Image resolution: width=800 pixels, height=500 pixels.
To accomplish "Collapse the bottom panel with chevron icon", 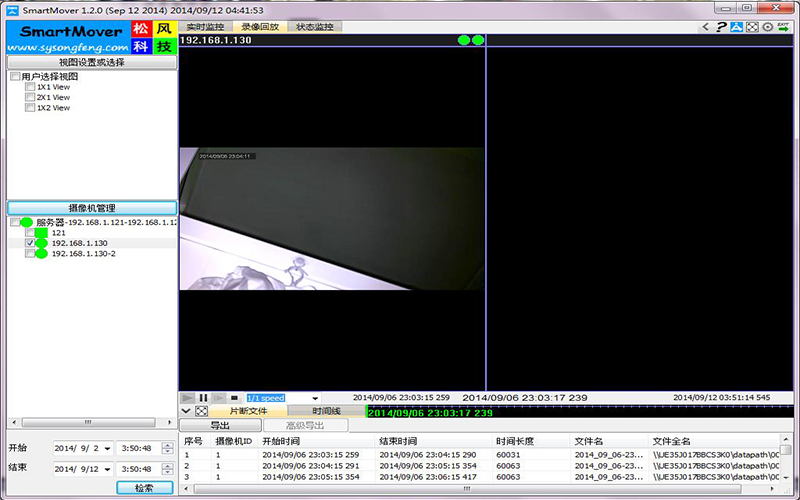I will 186,411.
